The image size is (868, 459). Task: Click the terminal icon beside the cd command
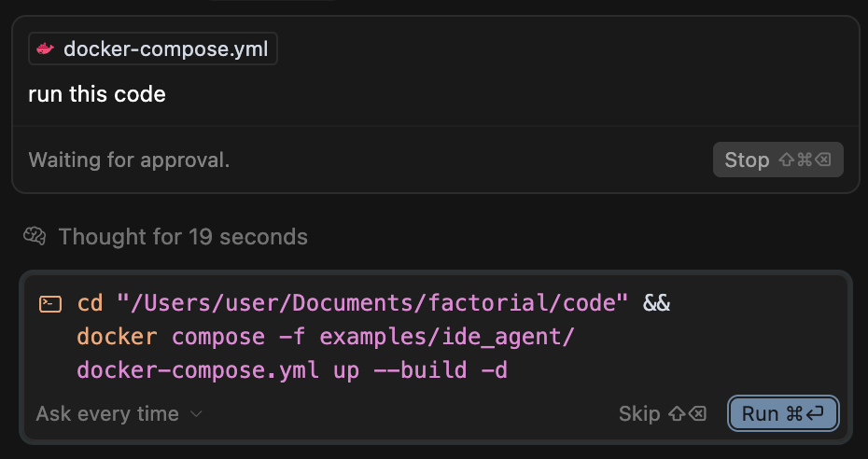tap(50, 304)
